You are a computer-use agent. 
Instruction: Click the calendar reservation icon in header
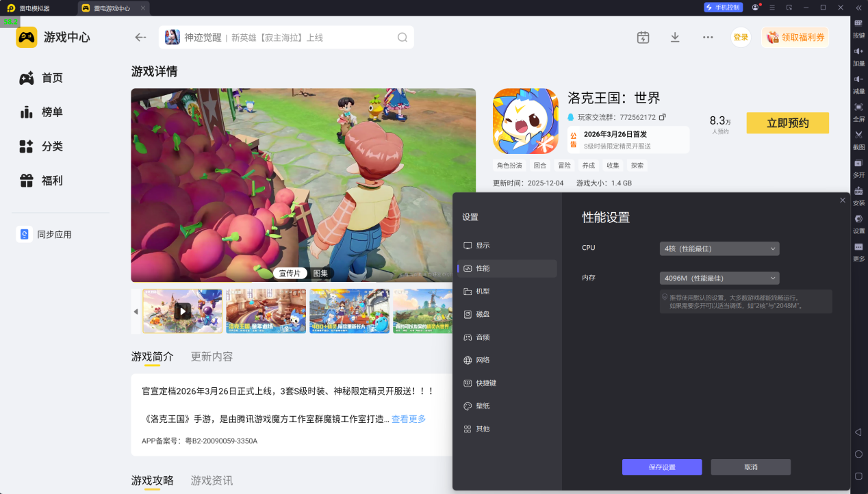[x=643, y=37]
